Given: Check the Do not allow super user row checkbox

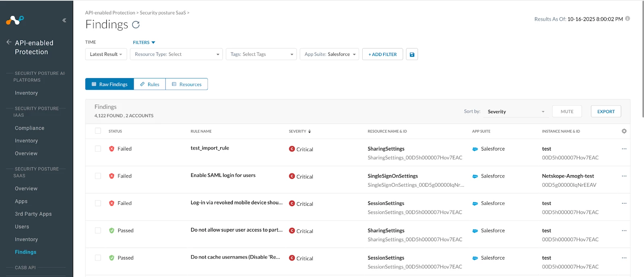Looking at the screenshot, I should point(98,230).
